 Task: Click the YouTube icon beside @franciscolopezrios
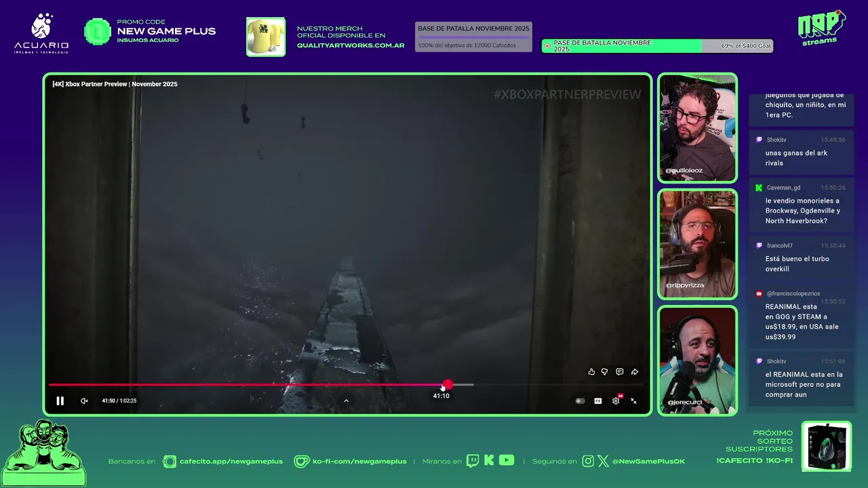click(759, 293)
